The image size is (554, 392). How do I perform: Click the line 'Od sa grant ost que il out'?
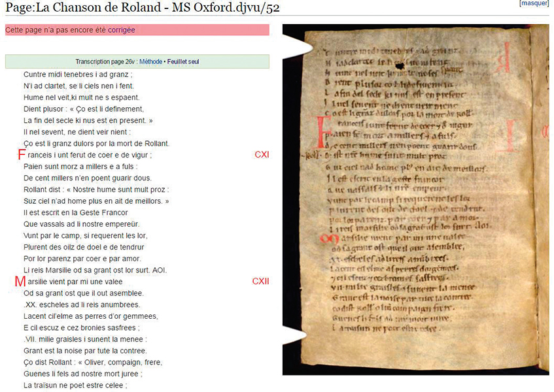tap(84, 293)
